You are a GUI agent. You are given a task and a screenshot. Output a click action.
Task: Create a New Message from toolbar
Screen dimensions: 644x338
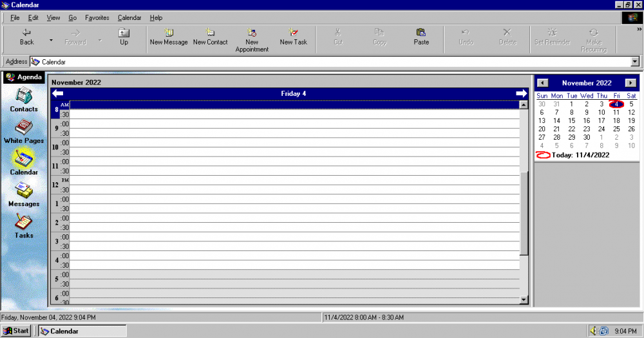(168, 37)
